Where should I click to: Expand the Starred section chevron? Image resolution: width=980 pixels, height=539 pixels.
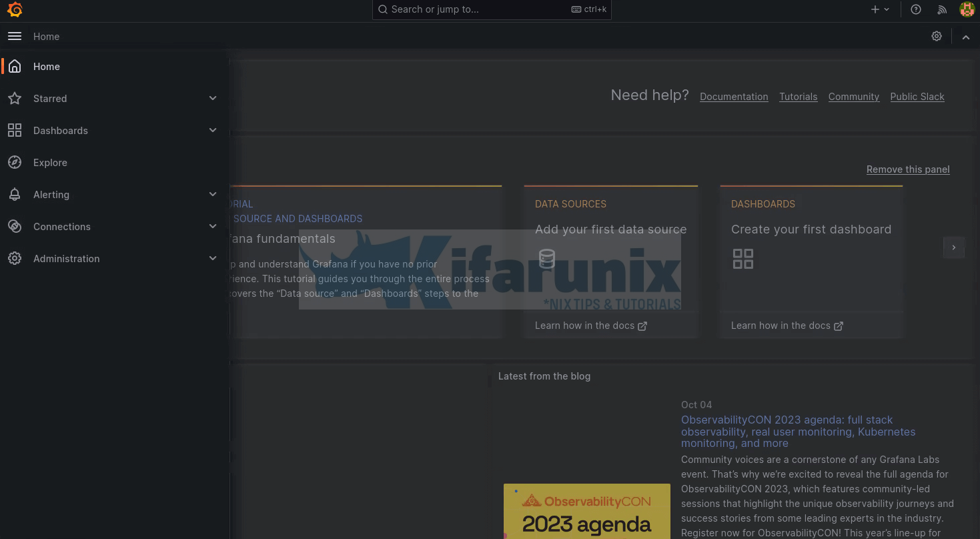pyautogui.click(x=213, y=99)
